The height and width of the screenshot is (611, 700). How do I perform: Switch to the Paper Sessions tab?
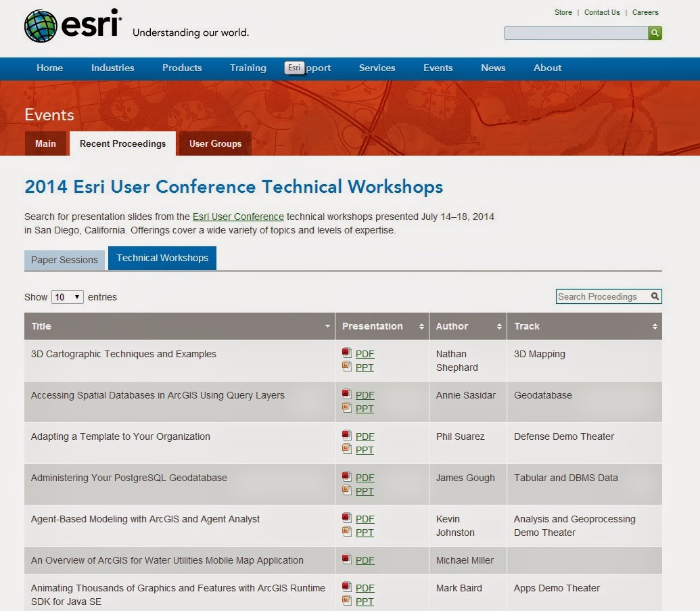pyautogui.click(x=64, y=259)
